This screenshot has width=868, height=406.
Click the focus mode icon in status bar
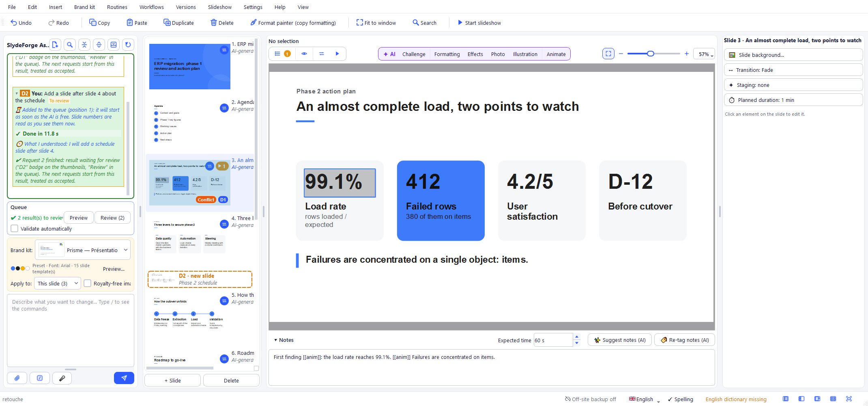pos(849,399)
